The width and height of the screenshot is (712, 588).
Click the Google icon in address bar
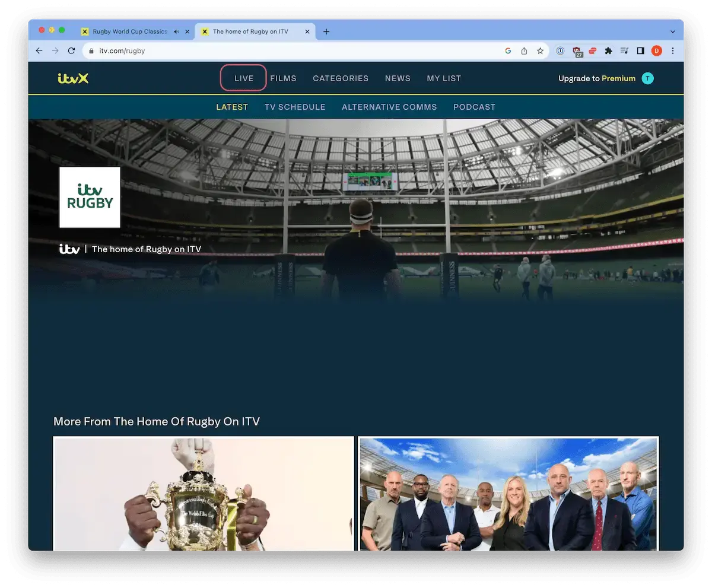click(x=508, y=51)
